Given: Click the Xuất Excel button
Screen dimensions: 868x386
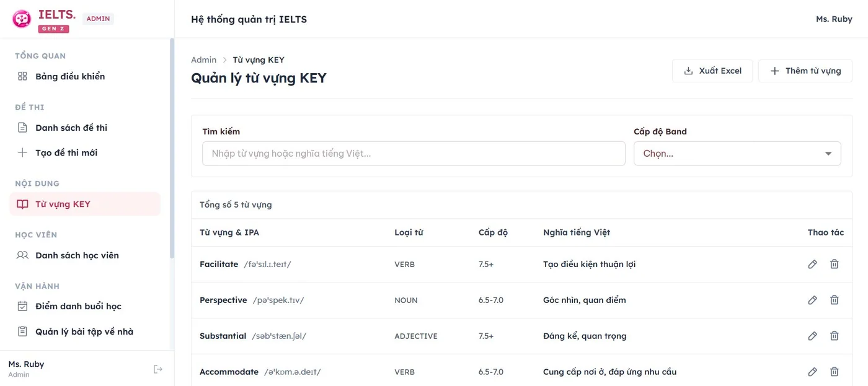Looking at the screenshot, I should pos(712,71).
